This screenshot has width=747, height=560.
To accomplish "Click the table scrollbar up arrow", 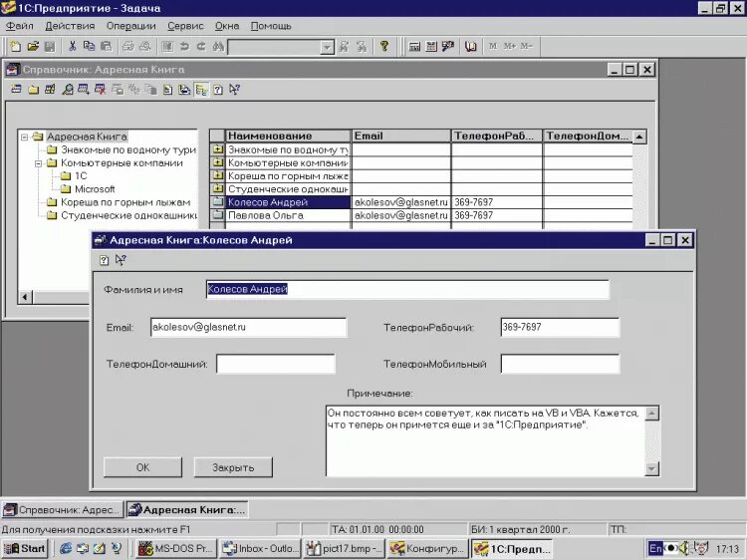I will coord(639,137).
